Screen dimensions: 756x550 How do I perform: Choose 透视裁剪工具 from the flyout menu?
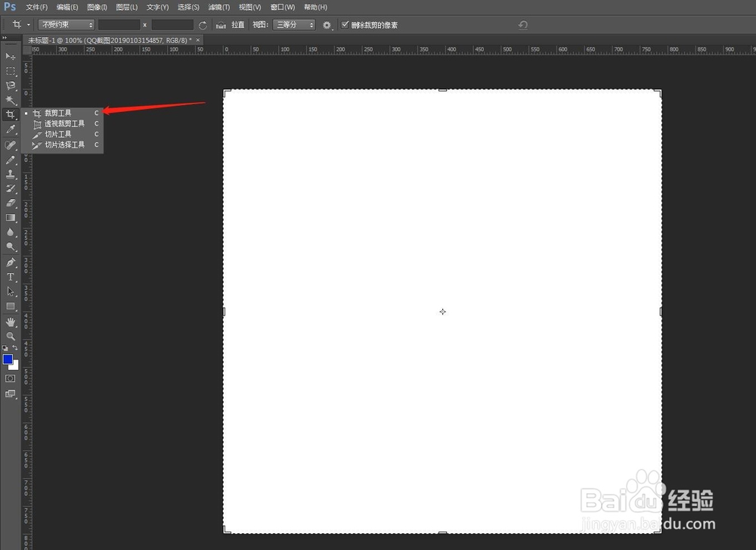[x=63, y=123]
